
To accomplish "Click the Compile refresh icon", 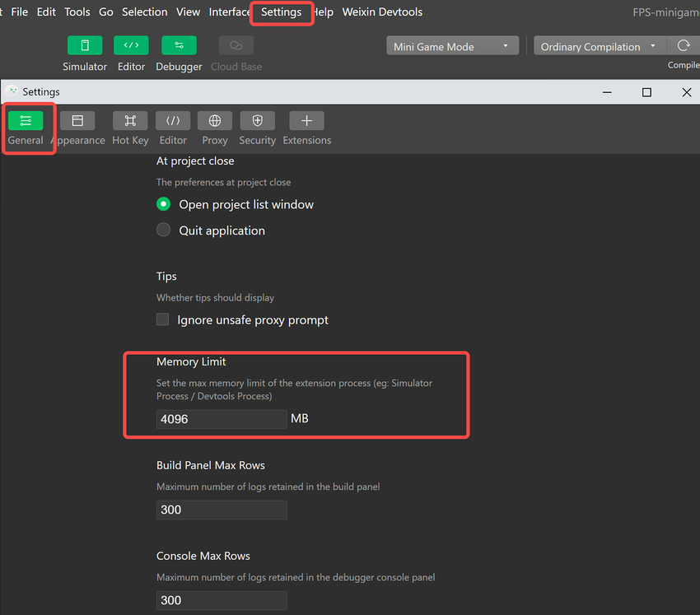I will point(683,46).
